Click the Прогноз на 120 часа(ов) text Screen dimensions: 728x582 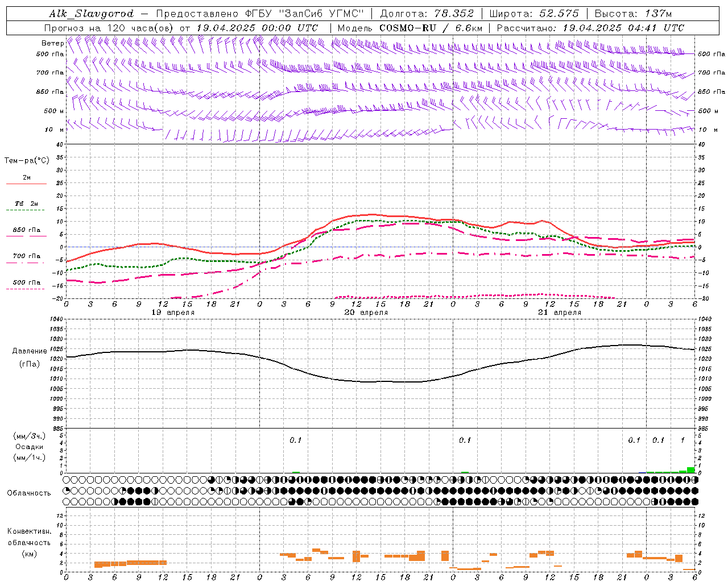(x=110, y=28)
